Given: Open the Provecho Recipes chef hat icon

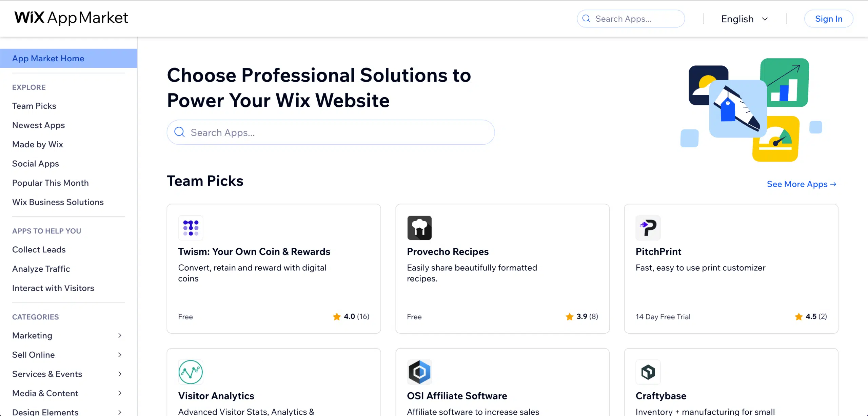Looking at the screenshot, I should (419, 228).
